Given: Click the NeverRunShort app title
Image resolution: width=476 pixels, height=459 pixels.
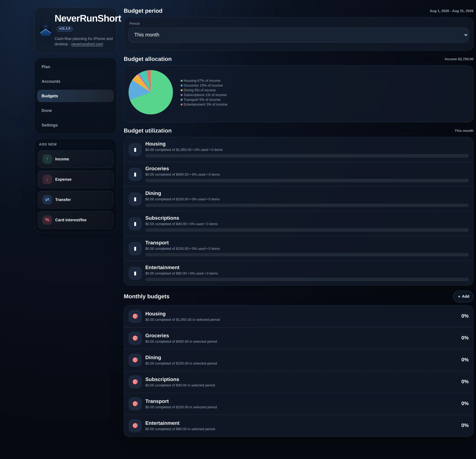Looking at the screenshot, I should click(x=88, y=18).
